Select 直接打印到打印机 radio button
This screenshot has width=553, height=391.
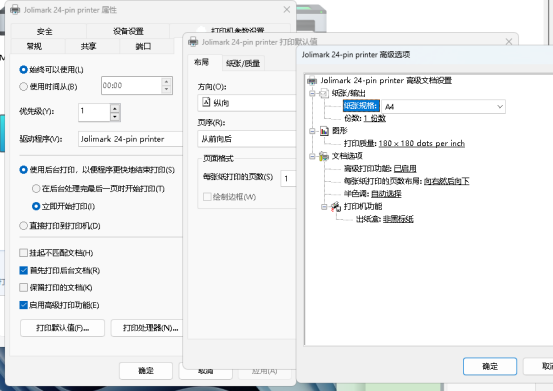coord(23,226)
